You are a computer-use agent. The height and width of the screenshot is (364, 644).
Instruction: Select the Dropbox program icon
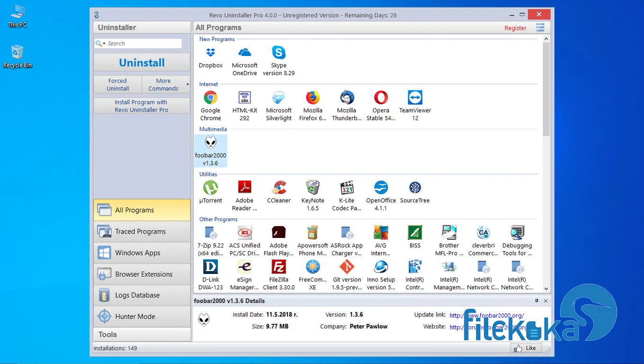(x=211, y=53)
